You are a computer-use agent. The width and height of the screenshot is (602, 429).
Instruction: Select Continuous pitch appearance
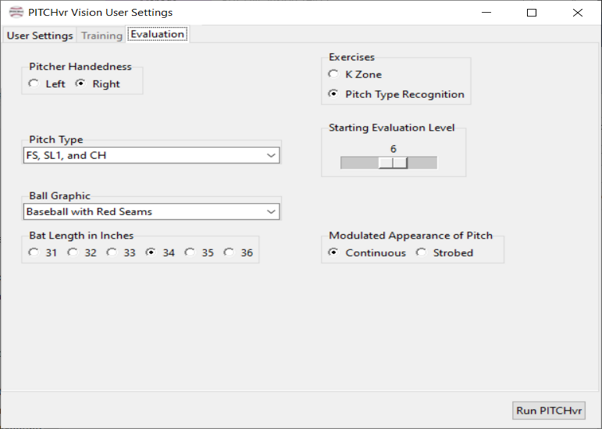[x=334, y=253]
